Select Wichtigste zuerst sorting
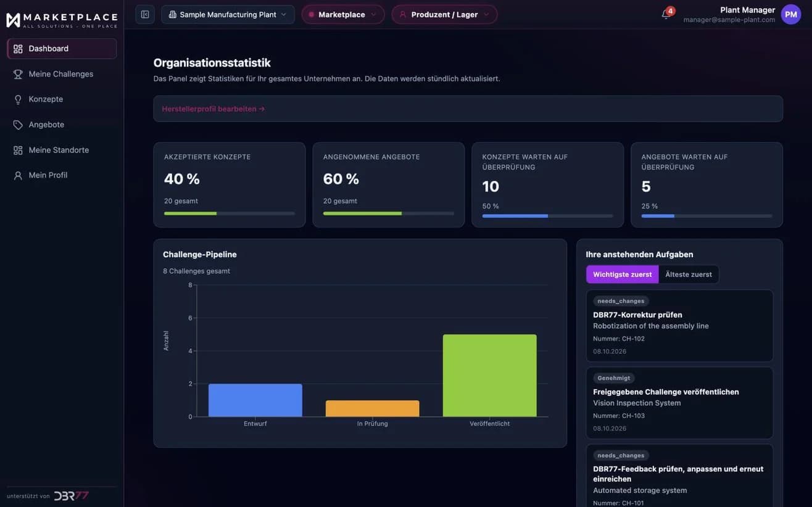 click(x=622, y=274)
